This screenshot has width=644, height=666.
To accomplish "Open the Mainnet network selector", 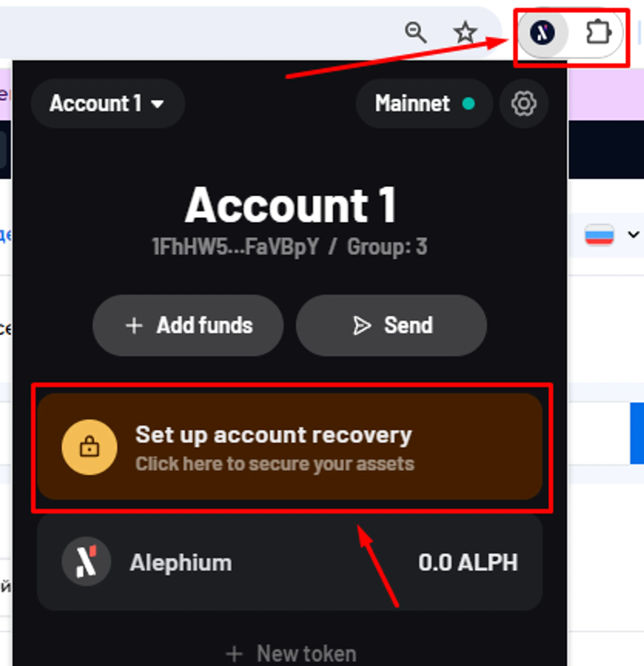I will (424, 104).
